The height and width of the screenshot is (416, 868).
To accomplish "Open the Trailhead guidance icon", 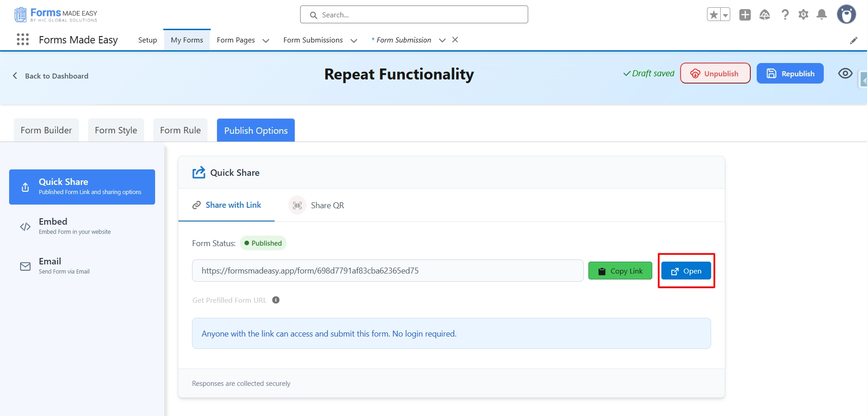I will point(764,15).
